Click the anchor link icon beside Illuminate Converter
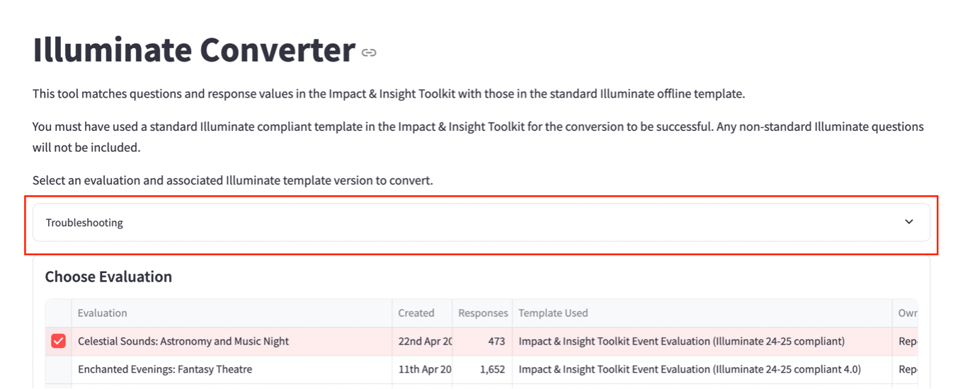The image size is (980, 389). [x=369, y=52]
